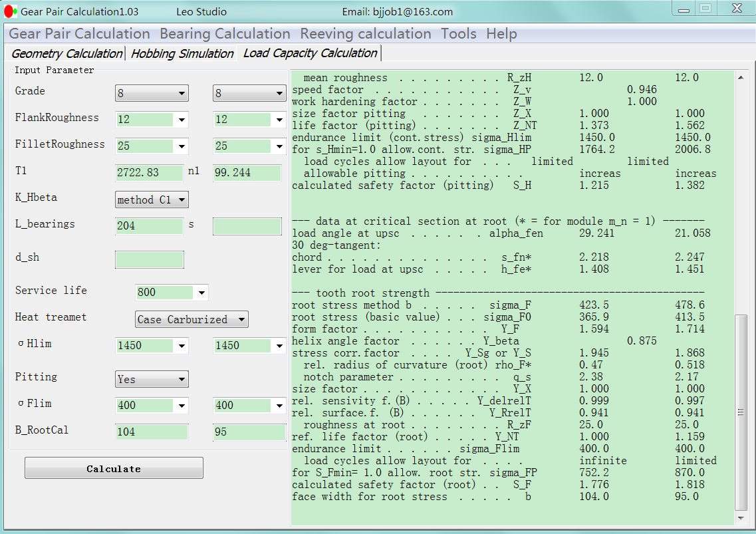Switch to the Hobbing Simulation tab
This screenshot has height=534, width=756.
click(x=182, y=53)
